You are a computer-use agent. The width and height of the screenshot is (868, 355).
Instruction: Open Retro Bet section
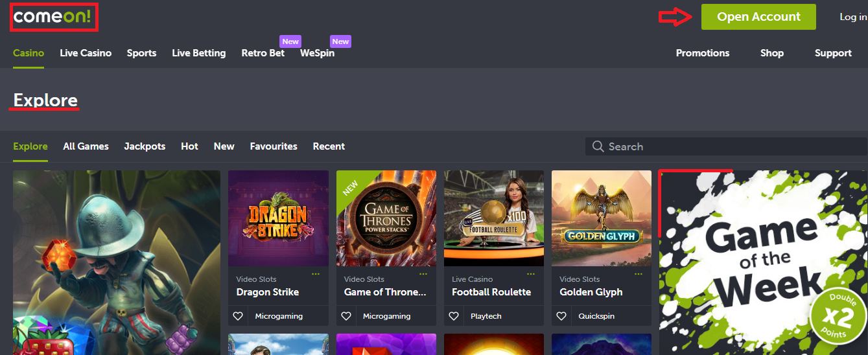(x=263, y=53)
